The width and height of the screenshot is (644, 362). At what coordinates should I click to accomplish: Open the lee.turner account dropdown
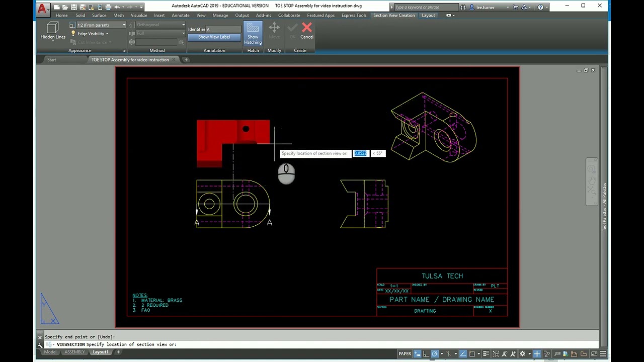pos(508,8)
